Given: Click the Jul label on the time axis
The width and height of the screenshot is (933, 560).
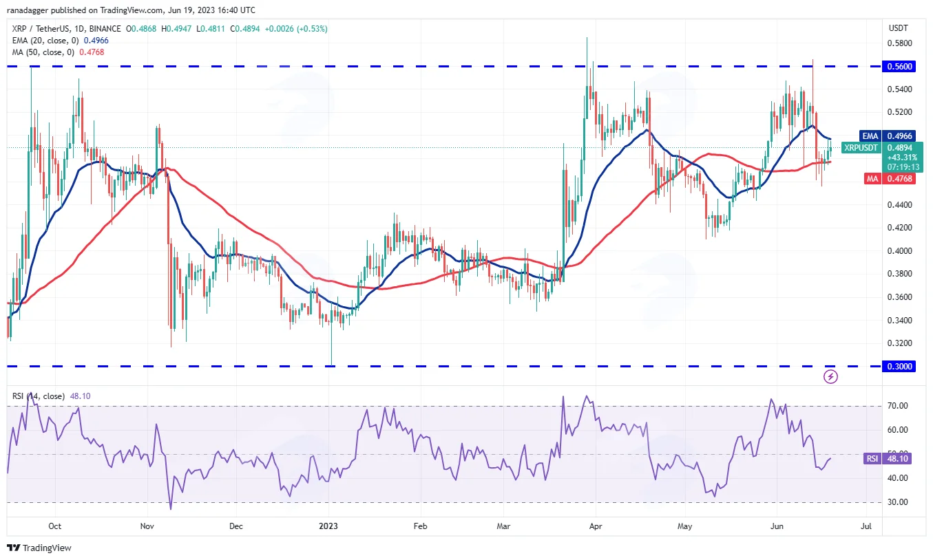Looking at the screenshot, I should (x=866, y=526).
